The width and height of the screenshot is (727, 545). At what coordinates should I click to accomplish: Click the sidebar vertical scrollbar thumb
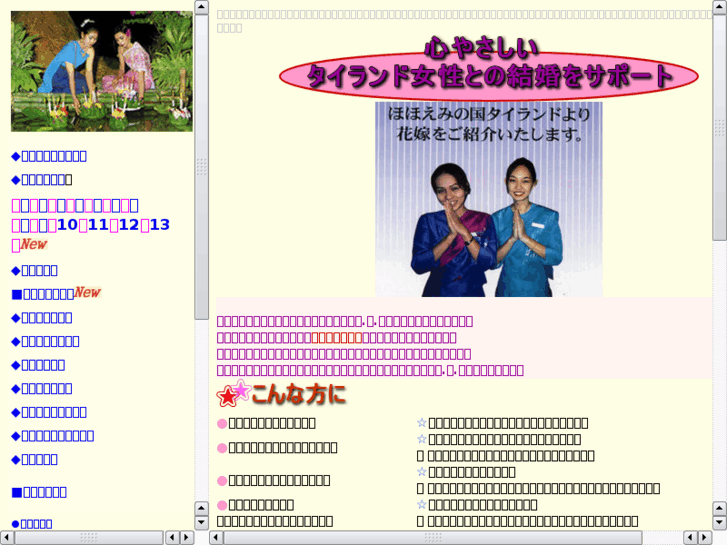pyautogui.click(x=201, y=167)
